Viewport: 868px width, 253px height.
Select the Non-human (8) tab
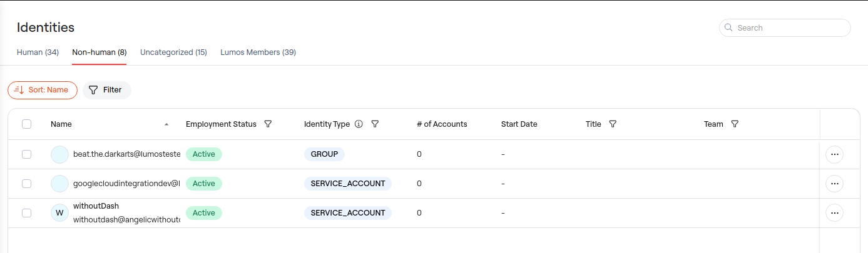click(x=100, y=52)
